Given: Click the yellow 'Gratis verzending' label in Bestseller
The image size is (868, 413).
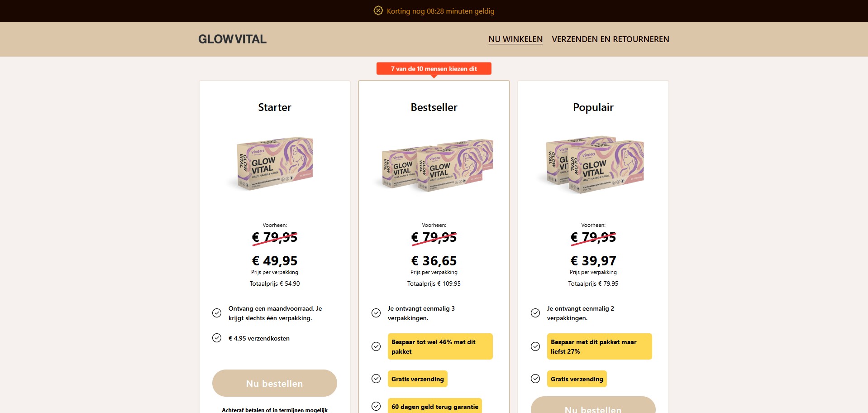Looking at the screenshot, I should pyautogui.click(x=417, y=379).
